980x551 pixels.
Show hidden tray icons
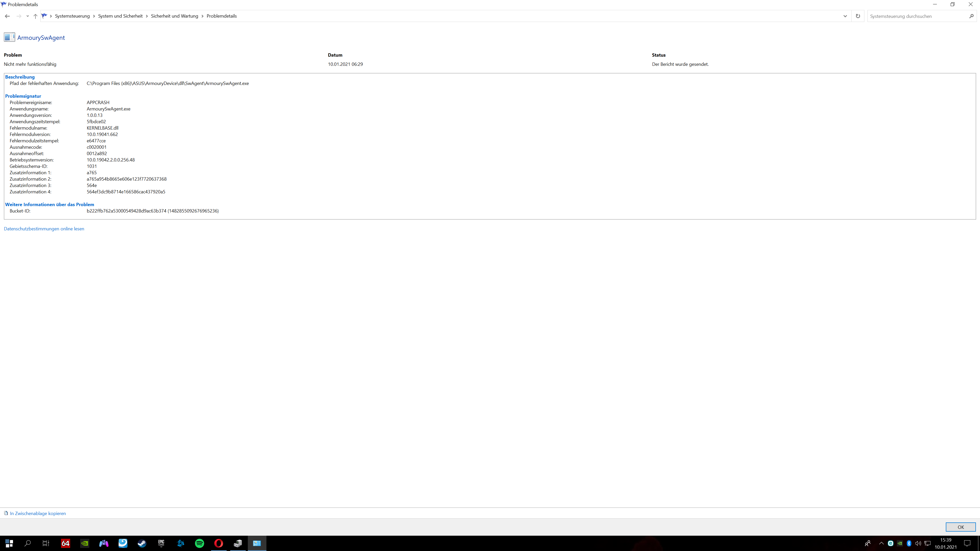pyautogui.click(x=881, y=543)
